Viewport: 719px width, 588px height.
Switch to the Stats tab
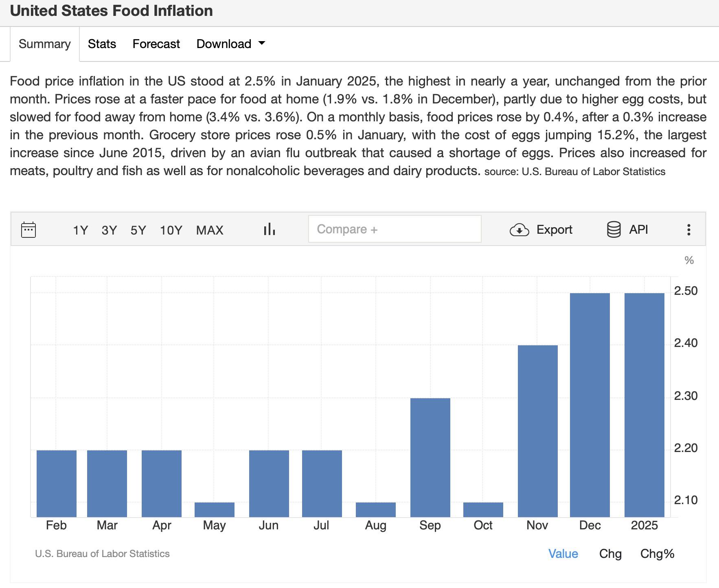coord(102,44)
